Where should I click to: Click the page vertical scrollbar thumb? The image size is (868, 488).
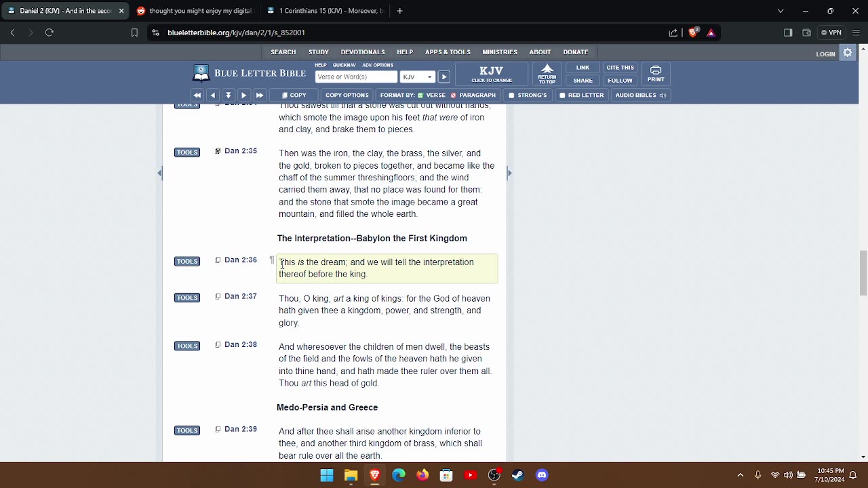863,272
